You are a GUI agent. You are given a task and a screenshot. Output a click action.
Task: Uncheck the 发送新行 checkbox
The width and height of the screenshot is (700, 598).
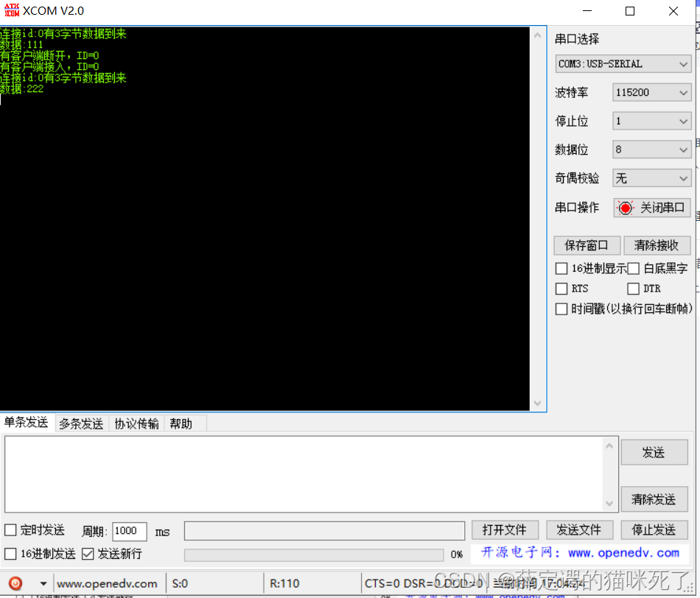point(88,554)
